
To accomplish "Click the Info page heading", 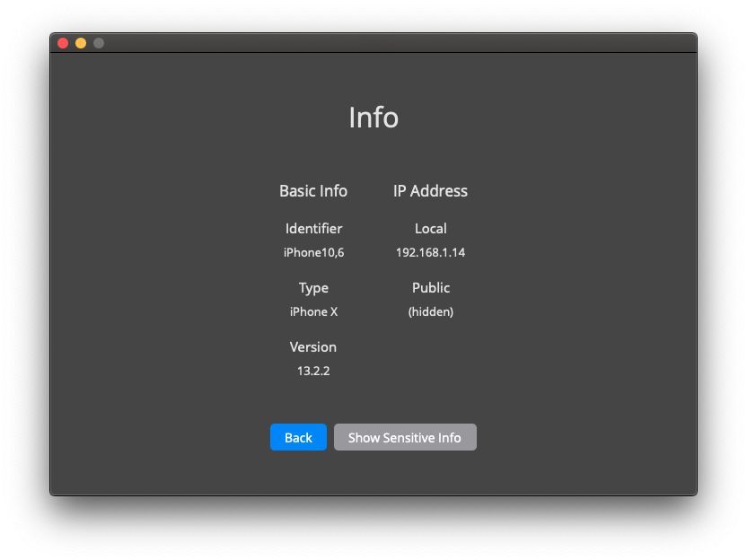I will coord(373,118).
